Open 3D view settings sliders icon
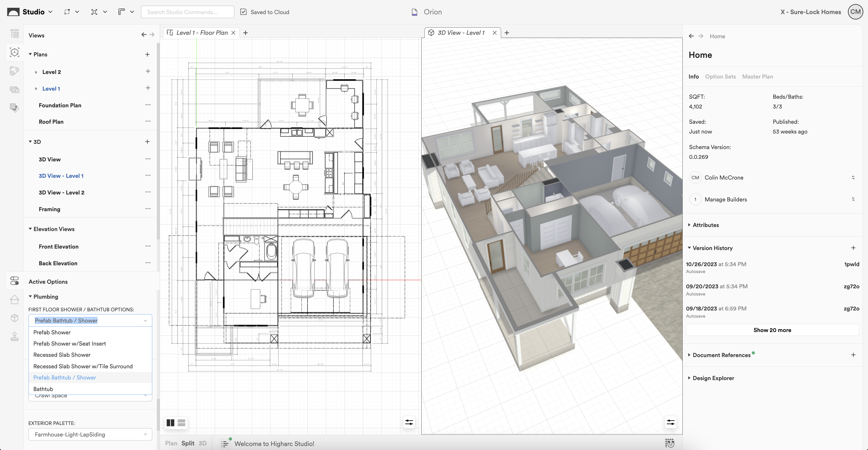The width and height of the screenshot is (868, 450). tap(671, 422)
